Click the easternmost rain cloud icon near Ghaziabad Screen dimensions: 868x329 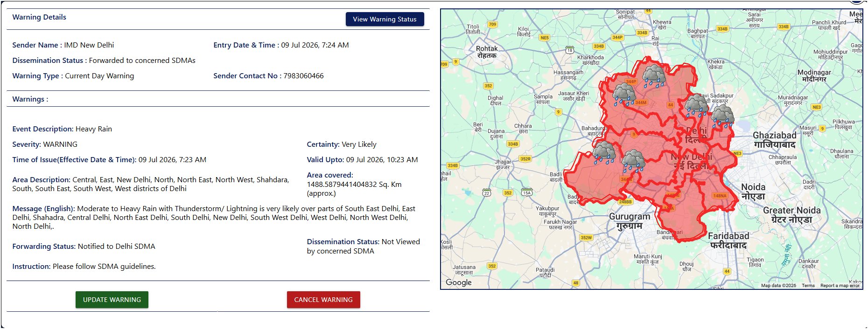tap(722, 117)
